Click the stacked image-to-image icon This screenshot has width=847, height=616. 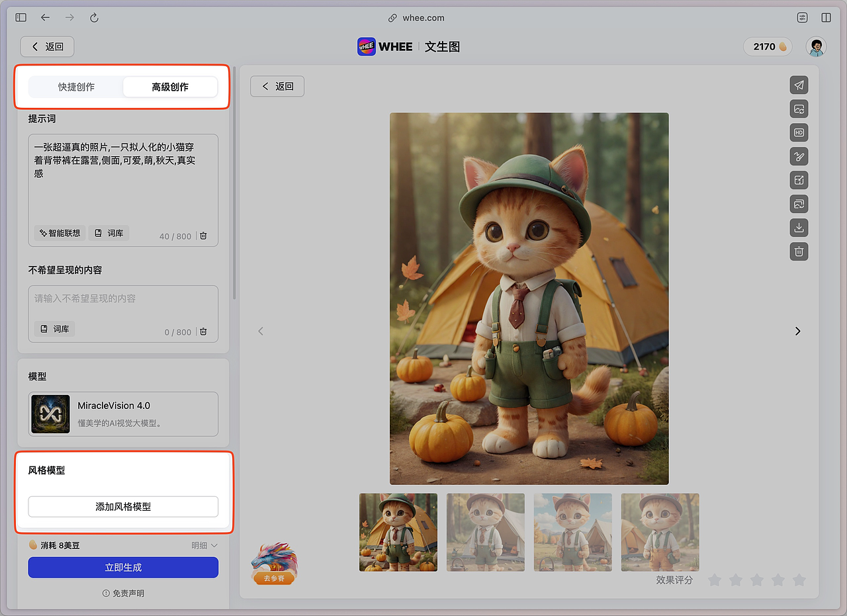[x=799, y=204]
